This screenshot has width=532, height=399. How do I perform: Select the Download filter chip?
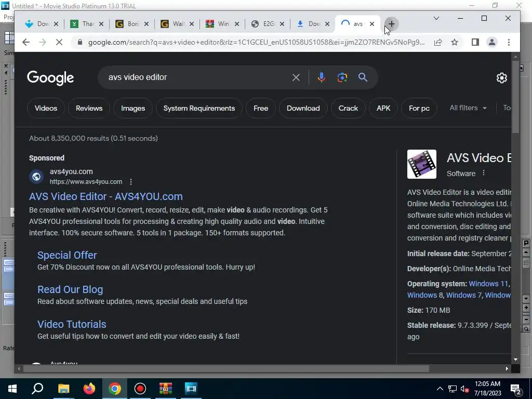[303, 108]
